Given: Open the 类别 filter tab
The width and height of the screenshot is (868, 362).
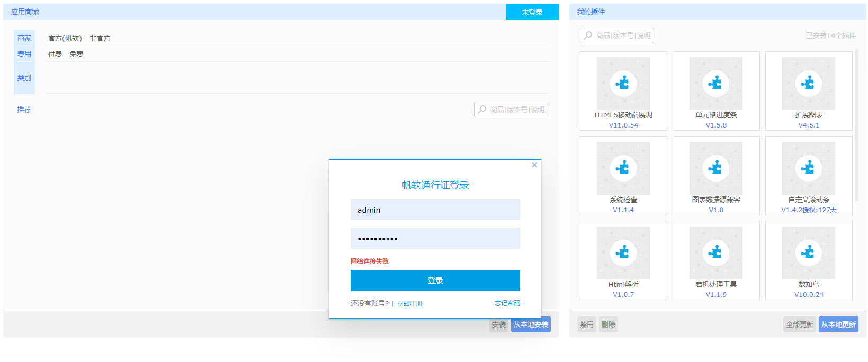Looking at the screenshot, I should coord(24,78).
